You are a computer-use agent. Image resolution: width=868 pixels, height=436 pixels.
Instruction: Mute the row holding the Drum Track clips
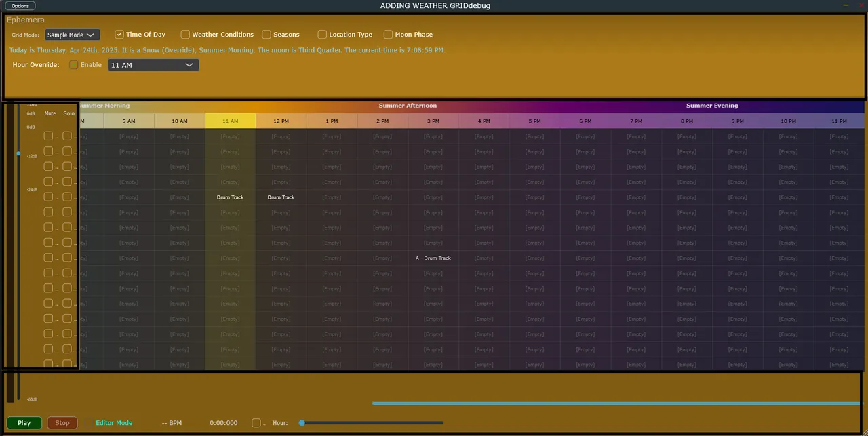tap(48, 197)
